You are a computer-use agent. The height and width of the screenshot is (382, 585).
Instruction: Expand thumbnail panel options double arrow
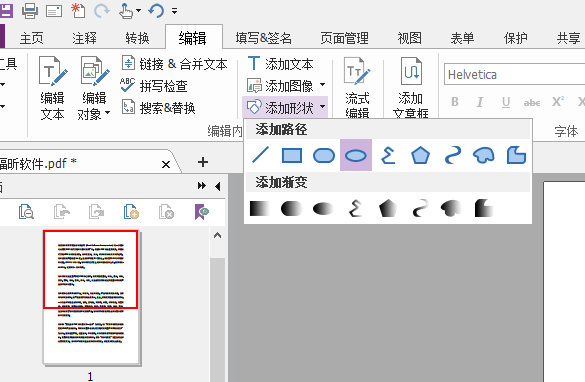tap(202, 185)
